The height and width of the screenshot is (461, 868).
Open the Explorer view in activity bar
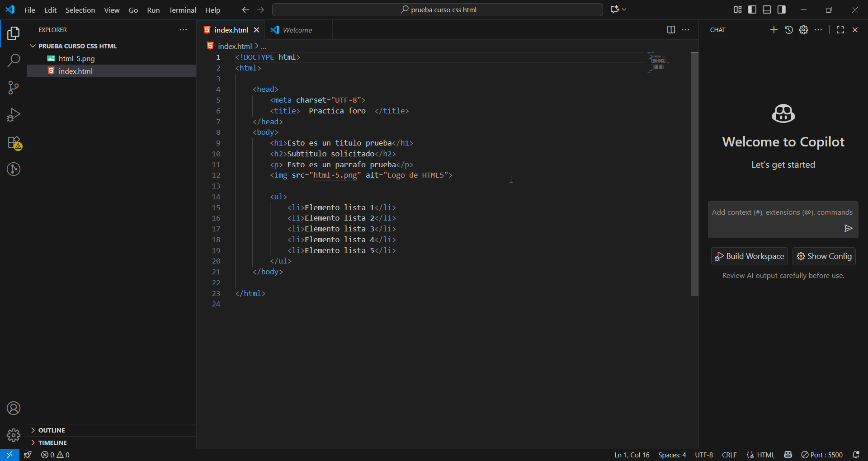click(14, 33)
